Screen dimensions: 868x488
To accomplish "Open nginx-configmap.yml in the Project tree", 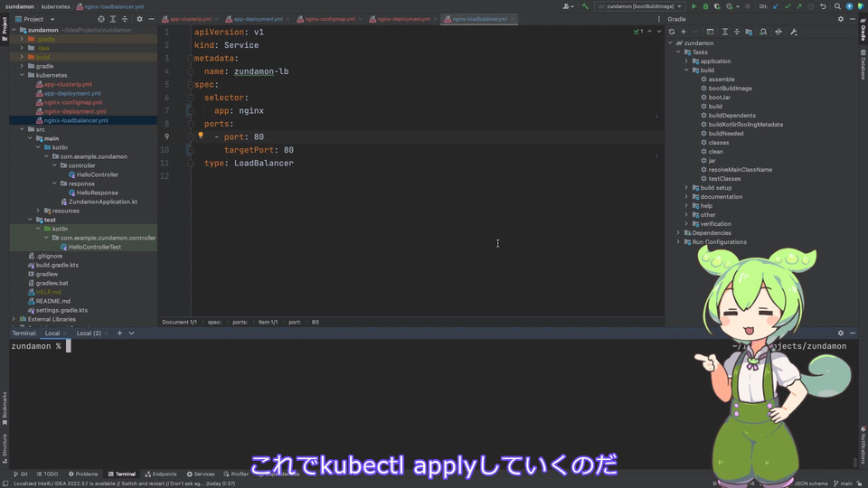I will coord(73,102).
